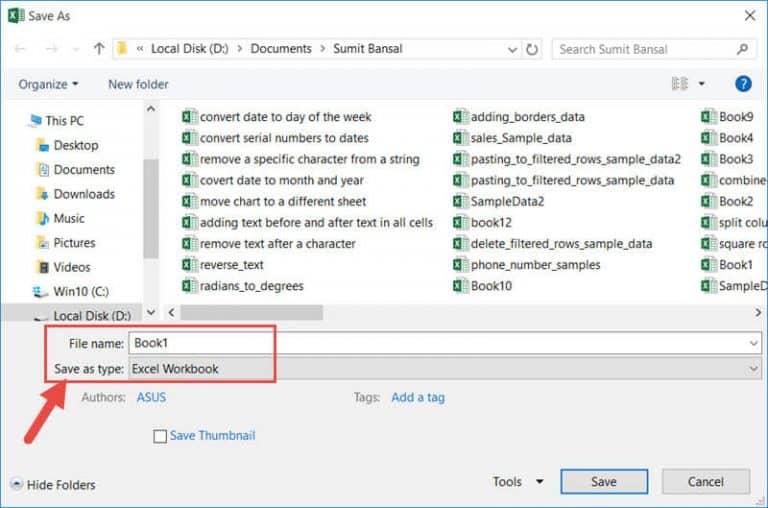Screen dimensions: 768x508
Task: Click file list scroll right arrow
Action: [758, 313]
